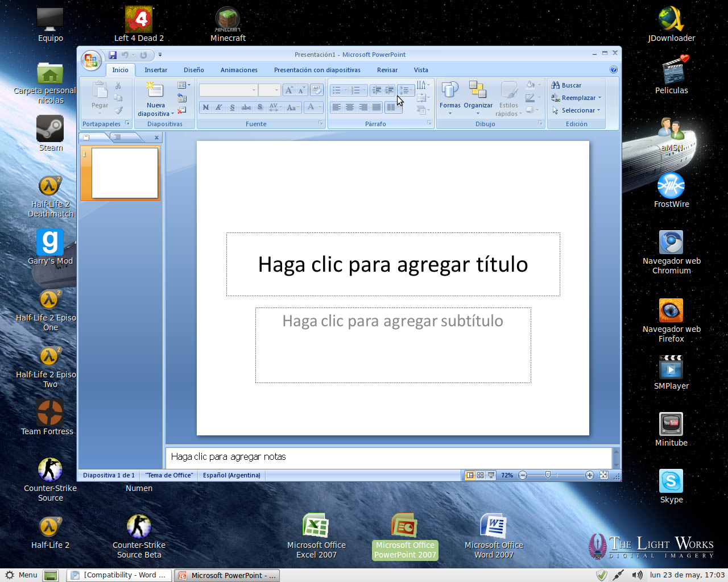The width and height of the screenshot is (728, 582).
Task: Open PowerPoint help question mark icon
Action: pyautogui.click(x=614, y=69)
